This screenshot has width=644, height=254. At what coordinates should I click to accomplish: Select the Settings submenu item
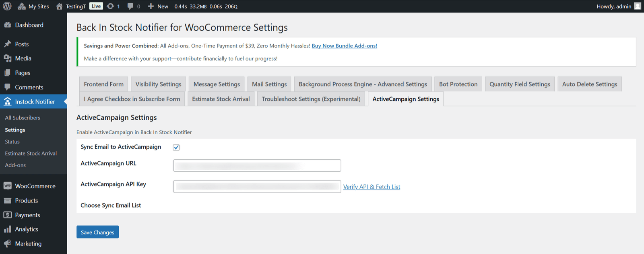click(x=15, y=130)
